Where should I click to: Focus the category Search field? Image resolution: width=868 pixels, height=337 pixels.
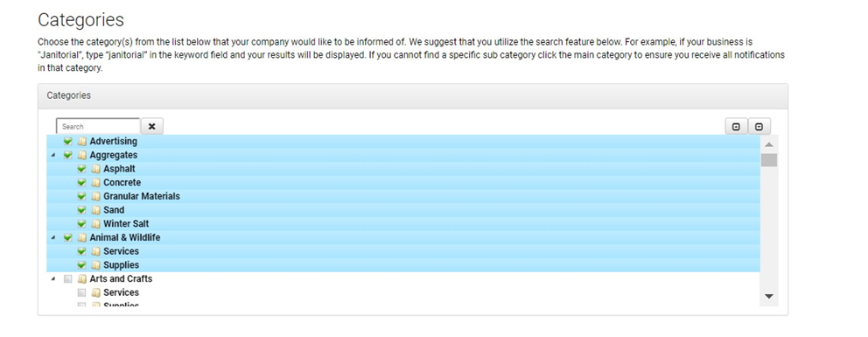[98, 126]
